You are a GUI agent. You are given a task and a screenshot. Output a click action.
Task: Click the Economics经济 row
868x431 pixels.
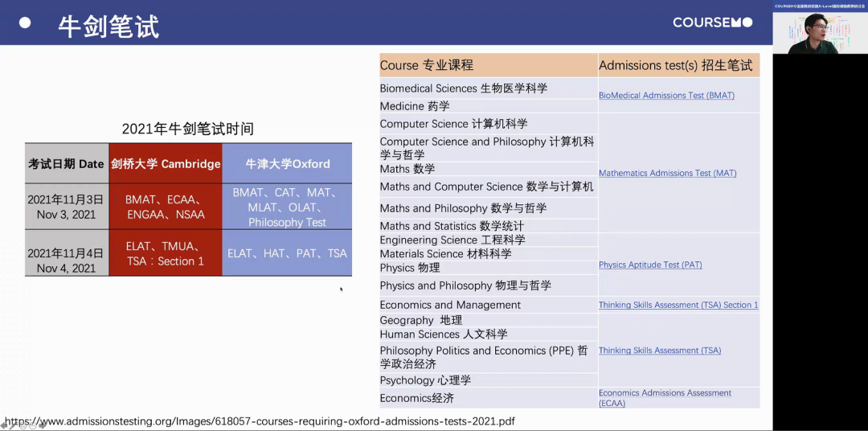pos(489,398)
